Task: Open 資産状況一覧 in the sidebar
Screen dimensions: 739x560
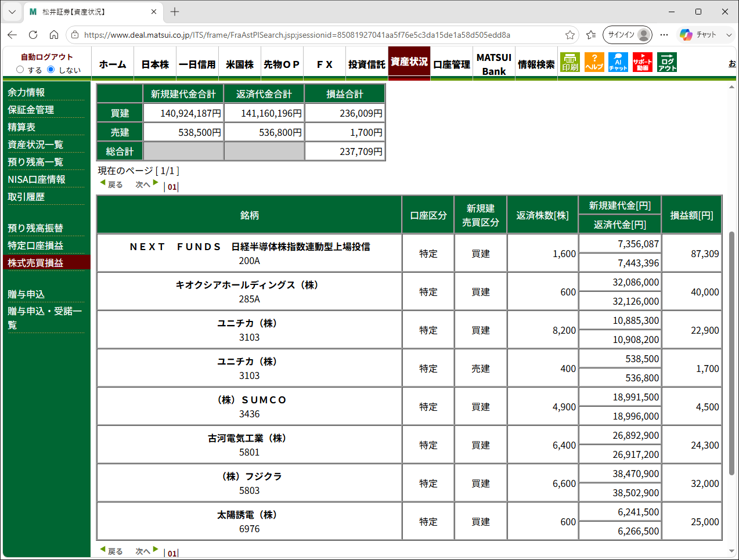Action: point(35,144)
